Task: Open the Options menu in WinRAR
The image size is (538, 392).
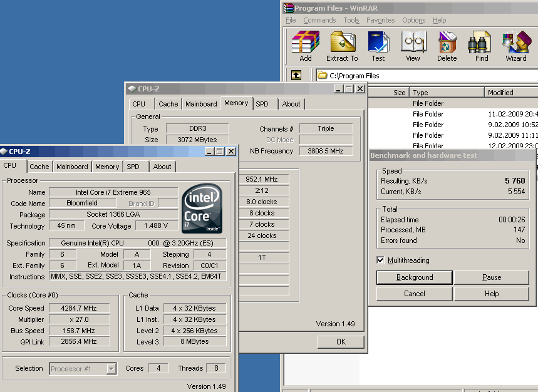Action: click(414, 20)
